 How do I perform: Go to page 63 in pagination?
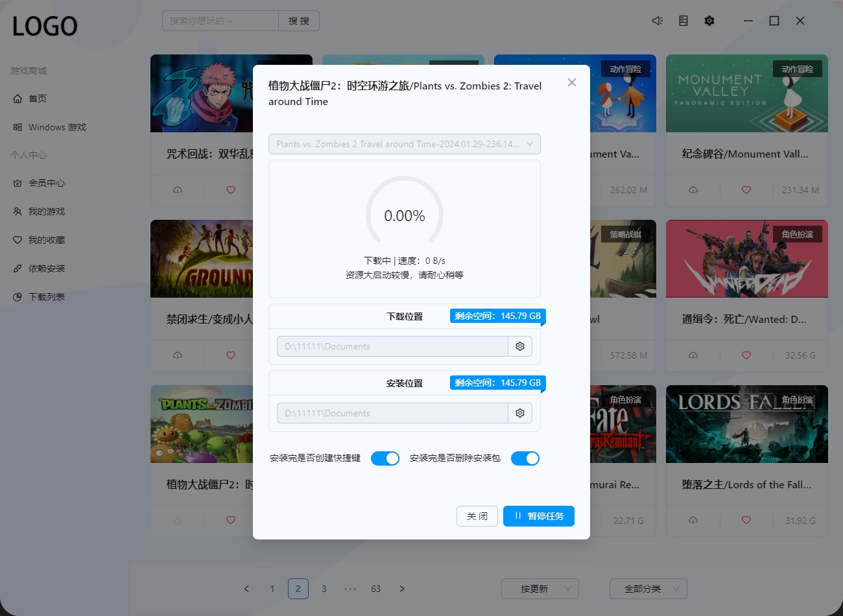point(376,589)
